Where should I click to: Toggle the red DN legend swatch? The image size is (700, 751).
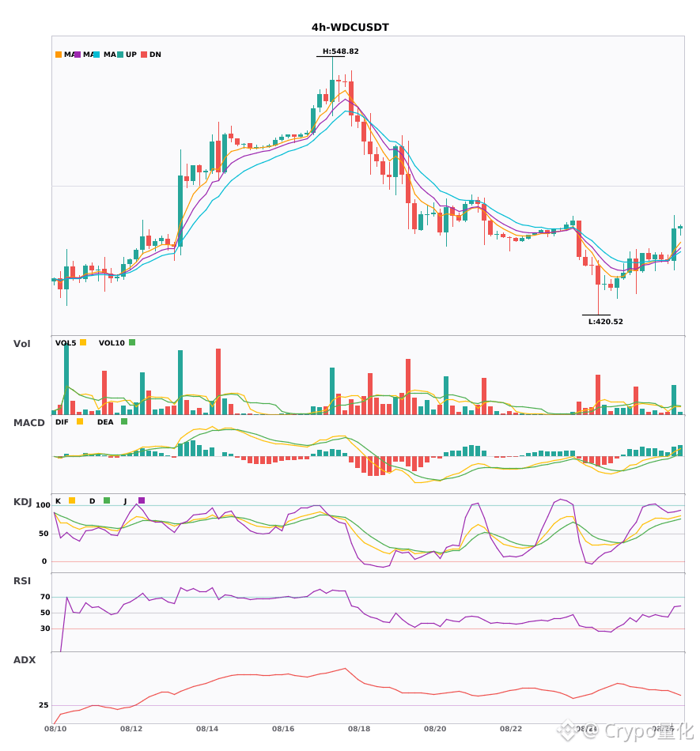pyautogui.click(x=144, y=55)
